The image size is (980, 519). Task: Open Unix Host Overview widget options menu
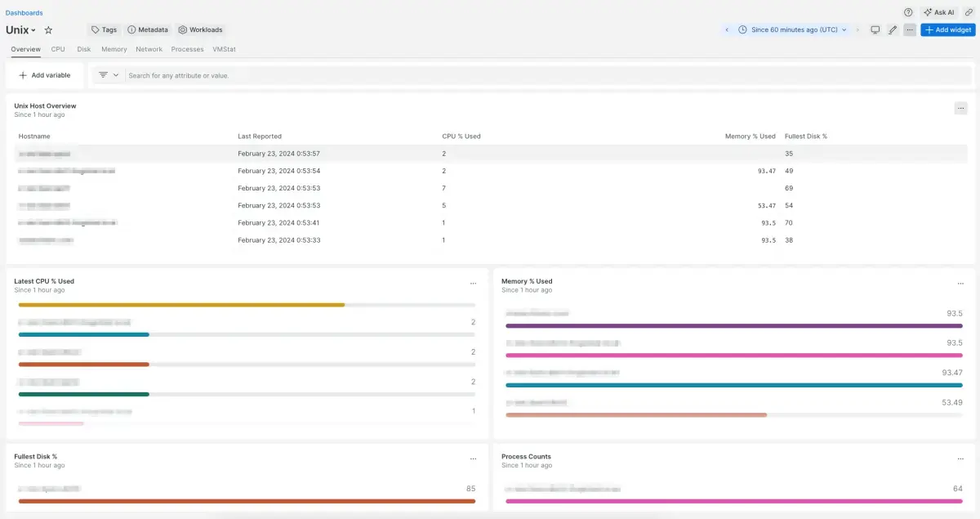[960, 108]
